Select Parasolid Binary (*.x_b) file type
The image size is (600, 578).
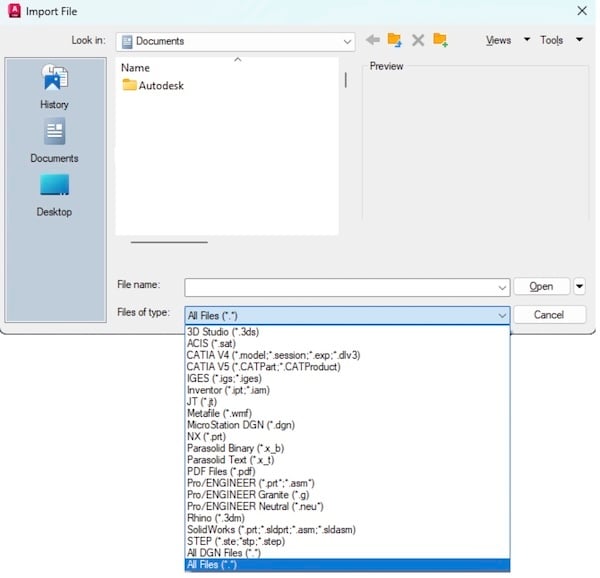pyautogui.click(x=347, y=448)
